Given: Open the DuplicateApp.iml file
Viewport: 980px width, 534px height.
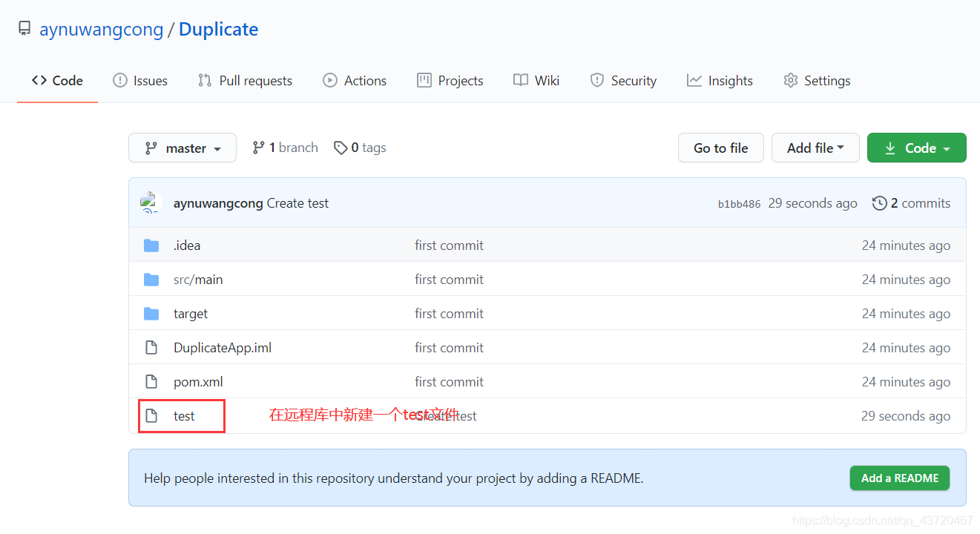Looking at the screenshot, I should pyautogui.click(x=223, y=347).
